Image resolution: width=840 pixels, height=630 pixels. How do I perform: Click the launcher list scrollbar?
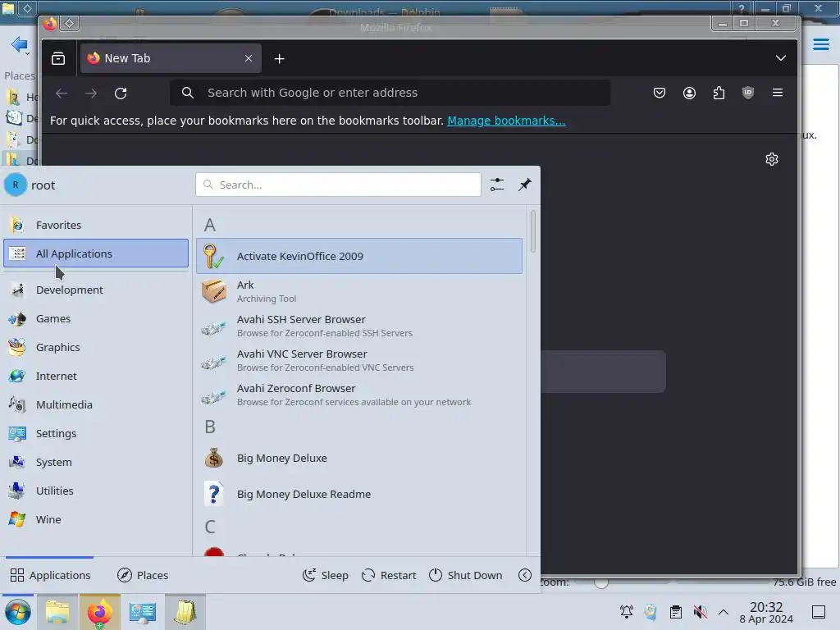coord(532,232)
